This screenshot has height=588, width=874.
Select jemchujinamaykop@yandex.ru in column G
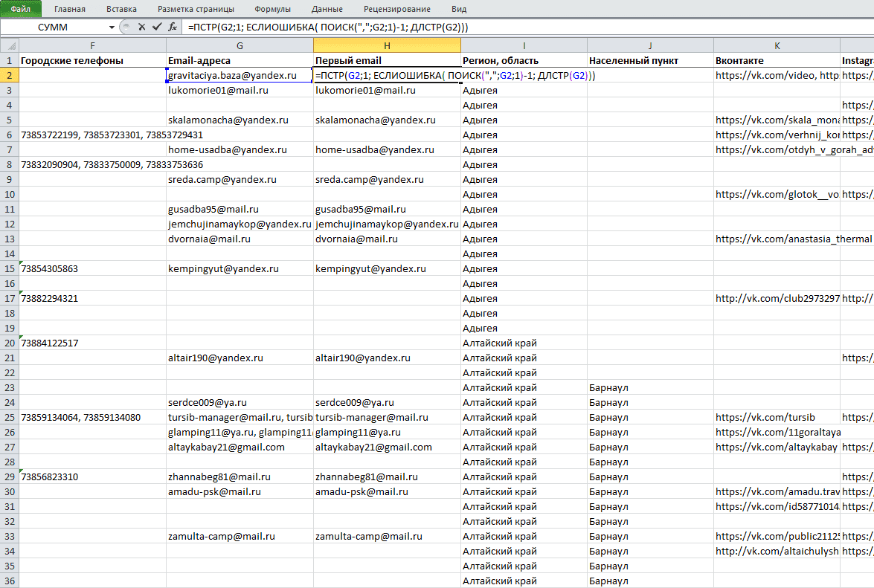point(240,224)
